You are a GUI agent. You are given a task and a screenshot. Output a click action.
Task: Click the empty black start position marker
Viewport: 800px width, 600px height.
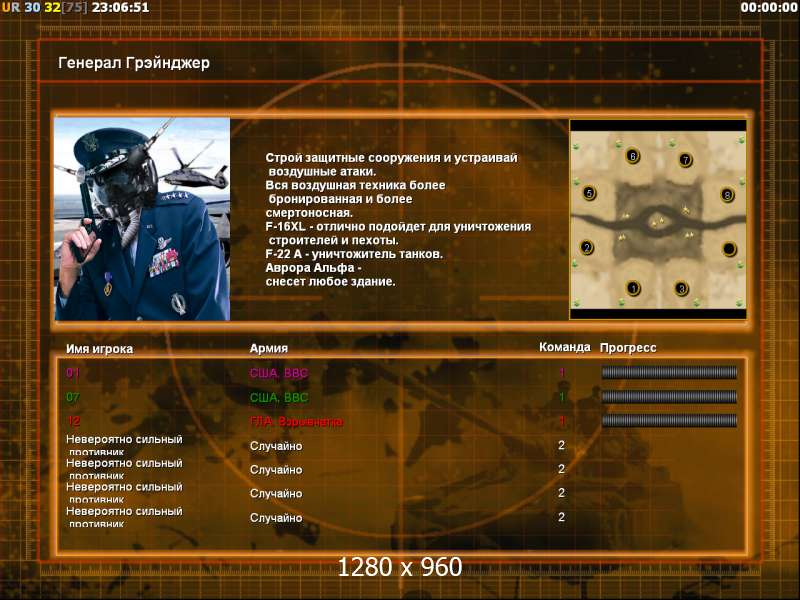coord(729,249)
